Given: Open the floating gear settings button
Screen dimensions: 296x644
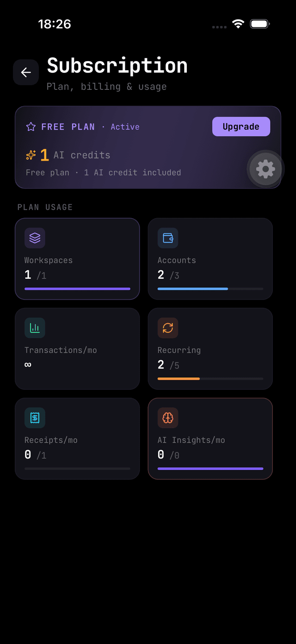Looking at the screenshot, I should (265, 169).
